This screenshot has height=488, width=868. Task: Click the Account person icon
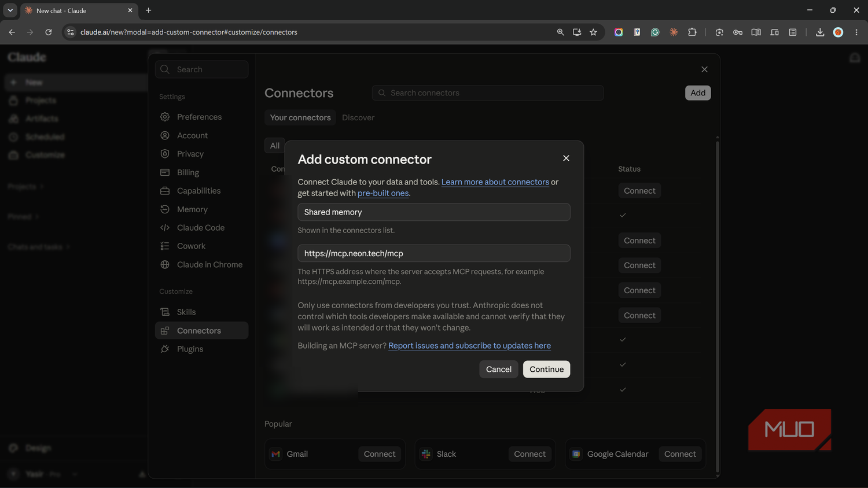(165, 135)
